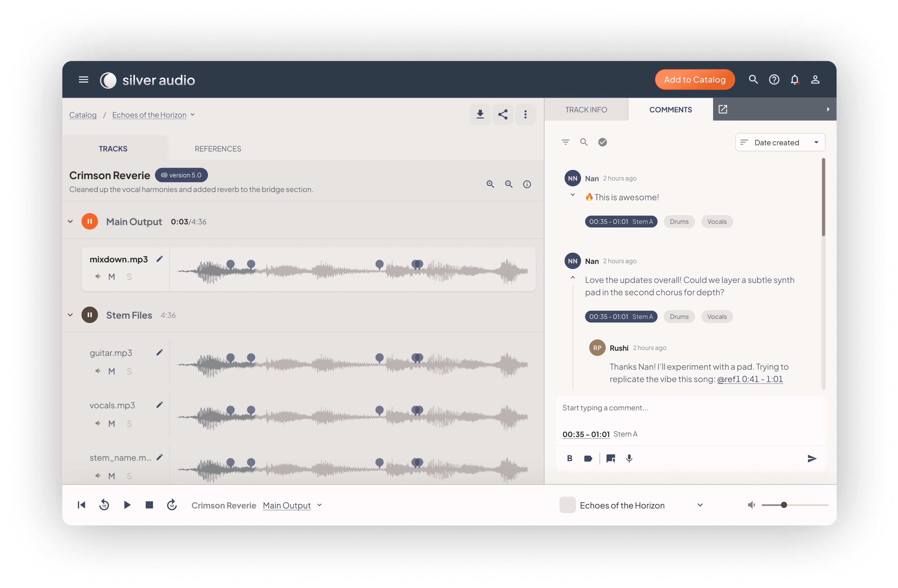Solo mixdown.mp3 with S
This screenshot has height=588, width=898.
coord(129,277)
